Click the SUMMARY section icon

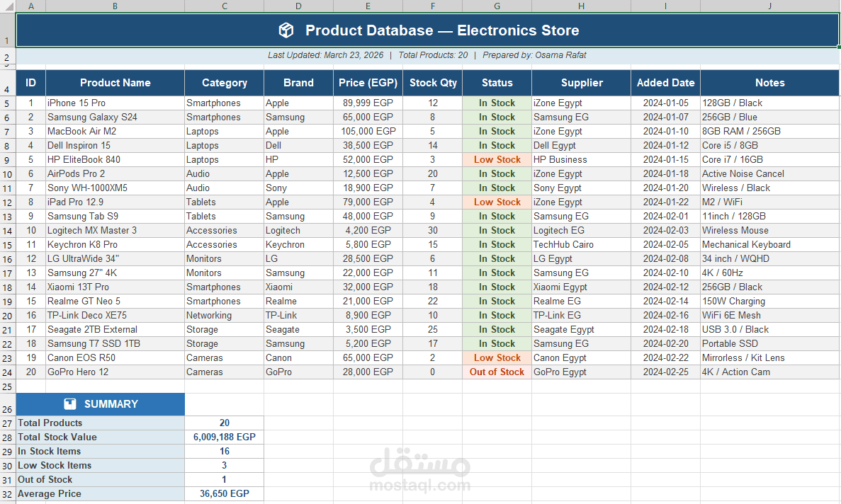pos(69,404)
